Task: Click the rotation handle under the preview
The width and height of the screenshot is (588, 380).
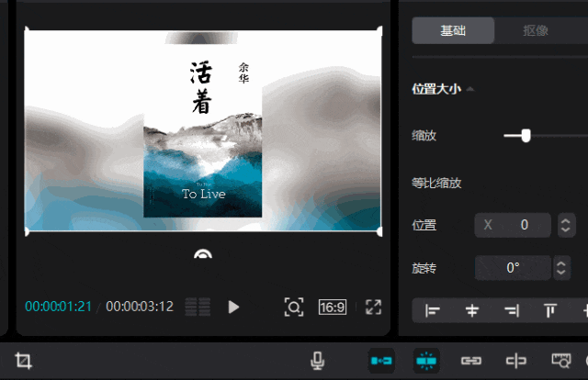Action: 203,255
